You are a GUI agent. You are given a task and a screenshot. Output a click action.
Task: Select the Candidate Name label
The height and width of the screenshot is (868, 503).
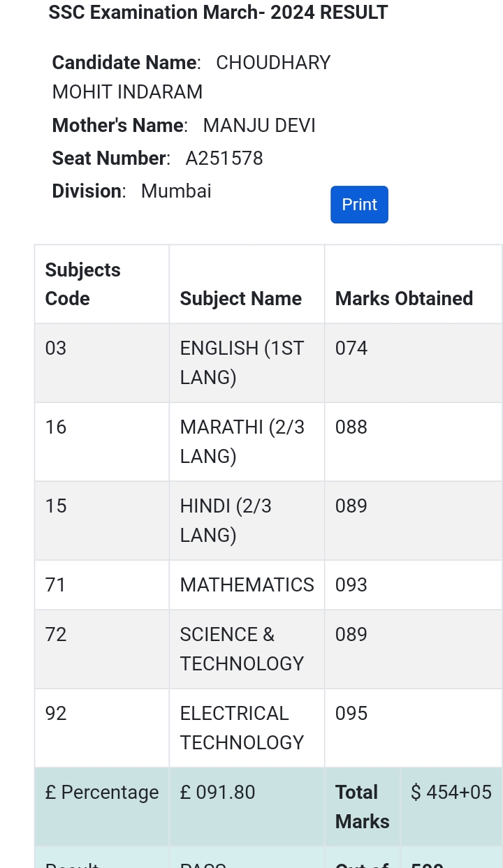pyautogui.click(x=124, y=63)
